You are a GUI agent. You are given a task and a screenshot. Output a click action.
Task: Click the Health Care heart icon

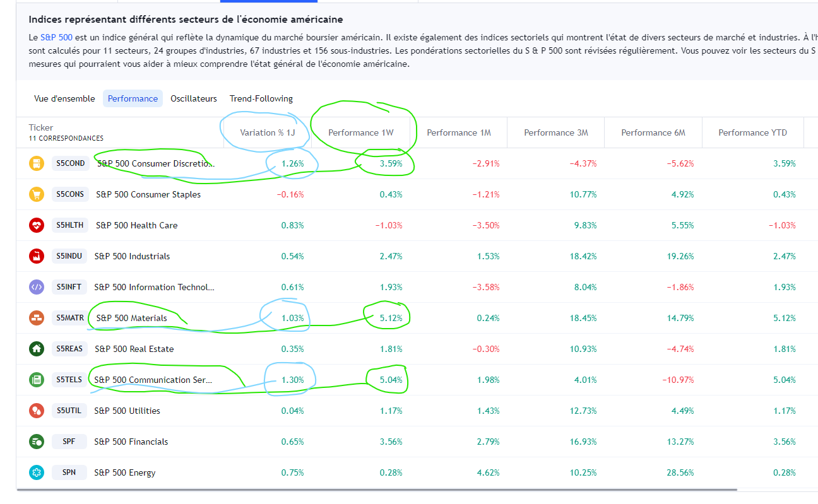pyautogui.click(x=36, y=225)
